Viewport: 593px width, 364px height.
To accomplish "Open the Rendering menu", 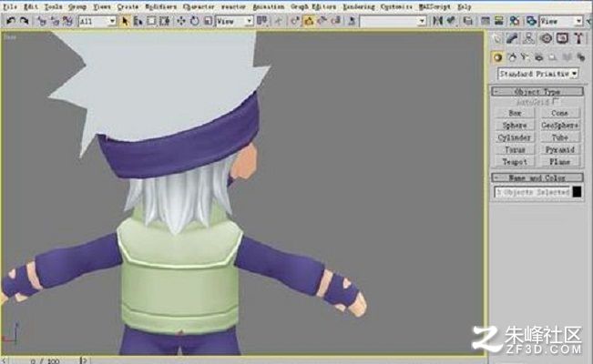I will (359, 6).
